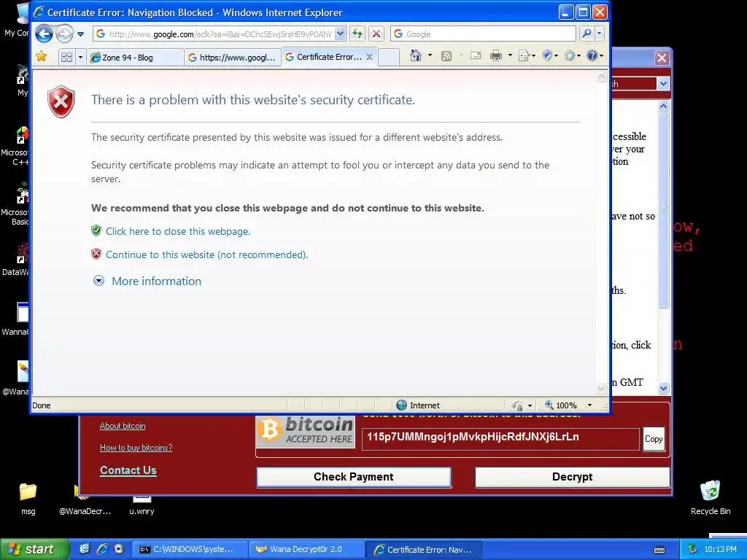Go back with the IE Back arrow
747x560 pixels.
[x=44, y=34]
